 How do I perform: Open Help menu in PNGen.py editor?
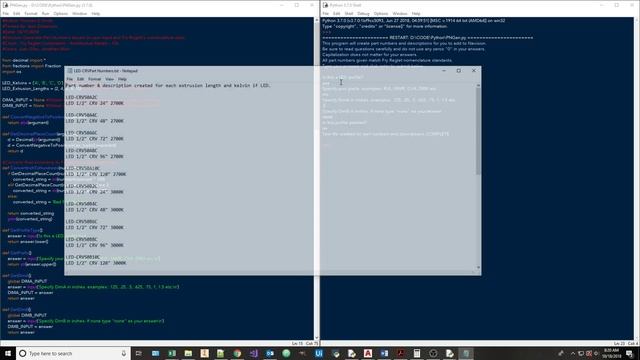[x=96, y=13]
